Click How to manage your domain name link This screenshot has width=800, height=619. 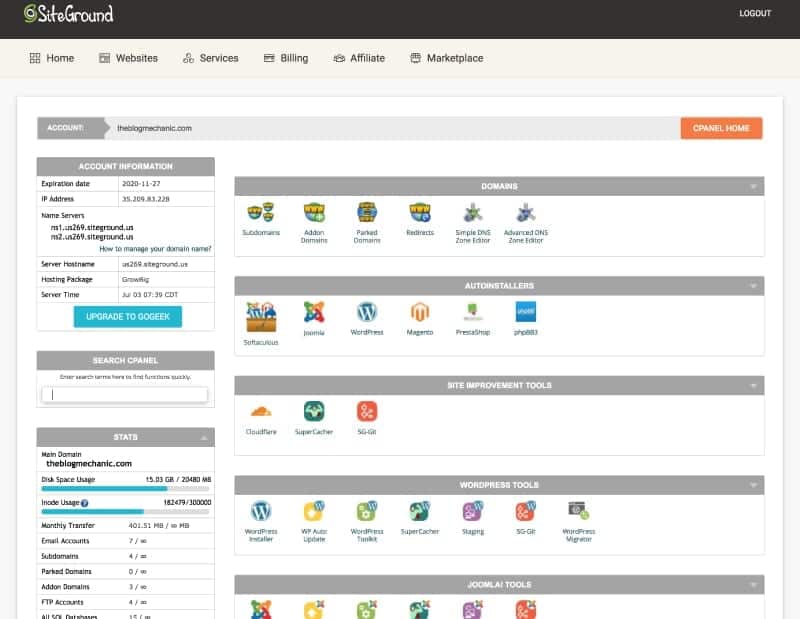[x=155, y=248]
